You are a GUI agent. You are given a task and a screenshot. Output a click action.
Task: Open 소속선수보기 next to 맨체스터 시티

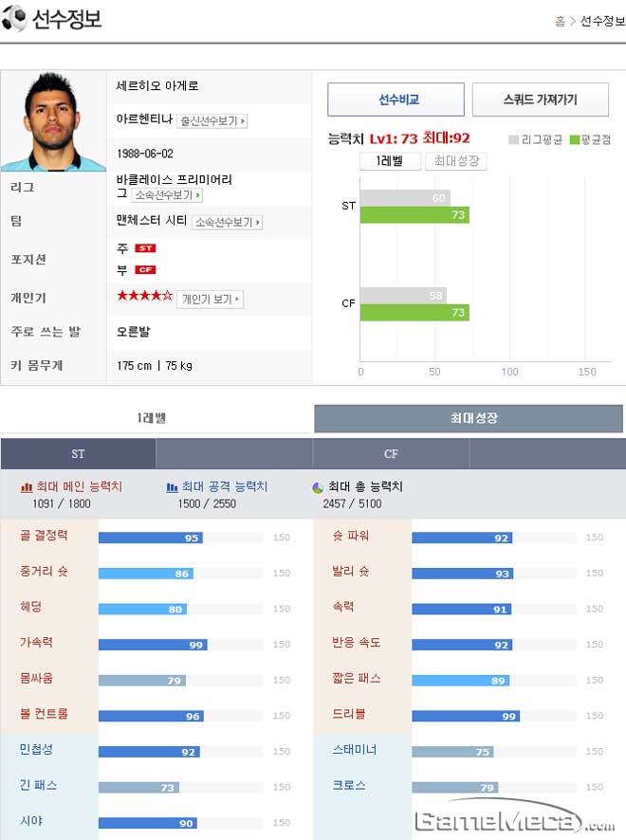[x=228, y=222]
